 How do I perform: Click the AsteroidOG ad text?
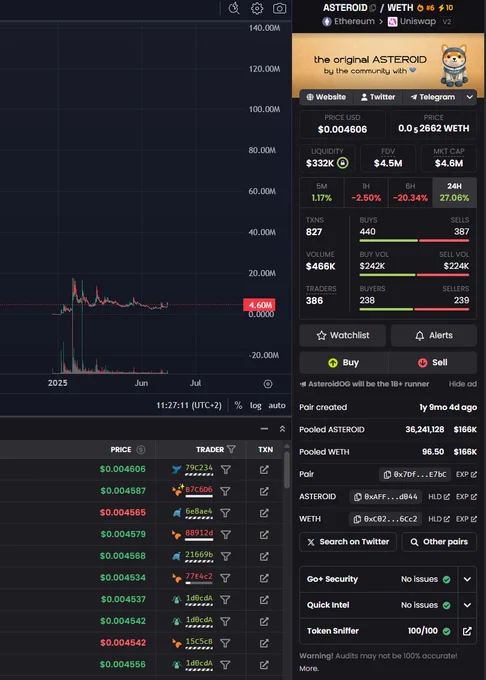(365, 384)
